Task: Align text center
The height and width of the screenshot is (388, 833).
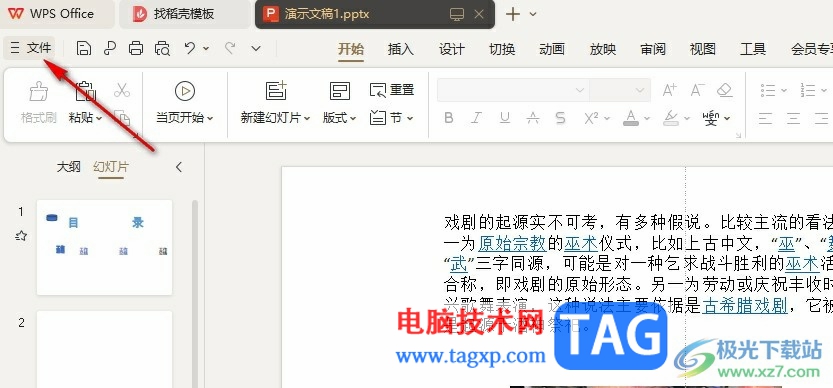Action: [x=793, y=118]
